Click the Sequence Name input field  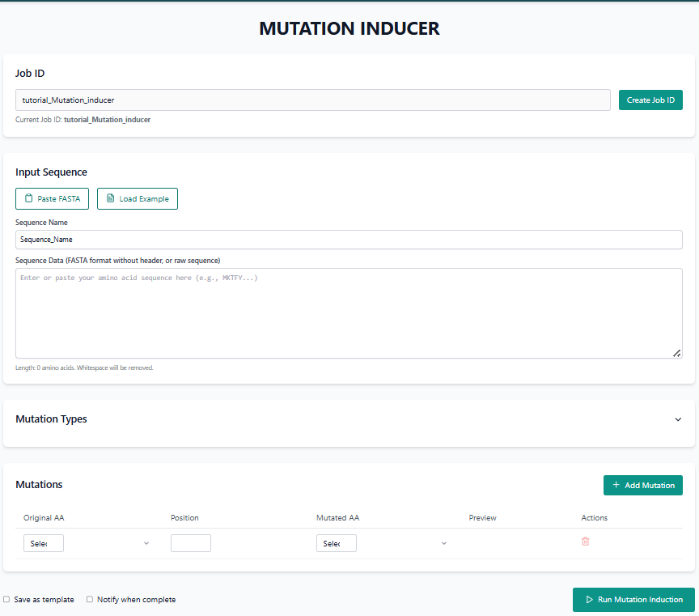pos(349,239)
